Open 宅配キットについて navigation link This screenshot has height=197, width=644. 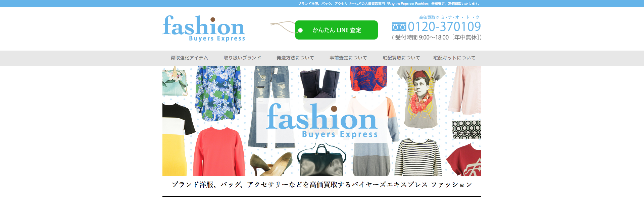(x=454, y=58)
